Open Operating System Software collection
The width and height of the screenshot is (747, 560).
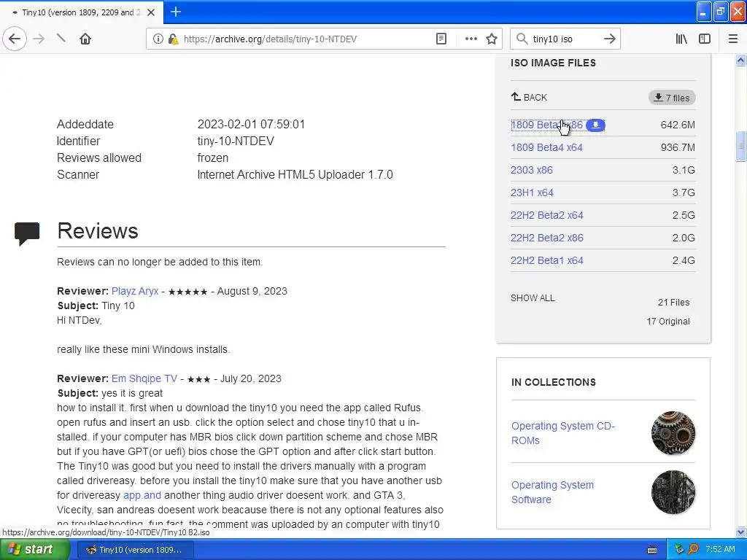tap(553, 492)
